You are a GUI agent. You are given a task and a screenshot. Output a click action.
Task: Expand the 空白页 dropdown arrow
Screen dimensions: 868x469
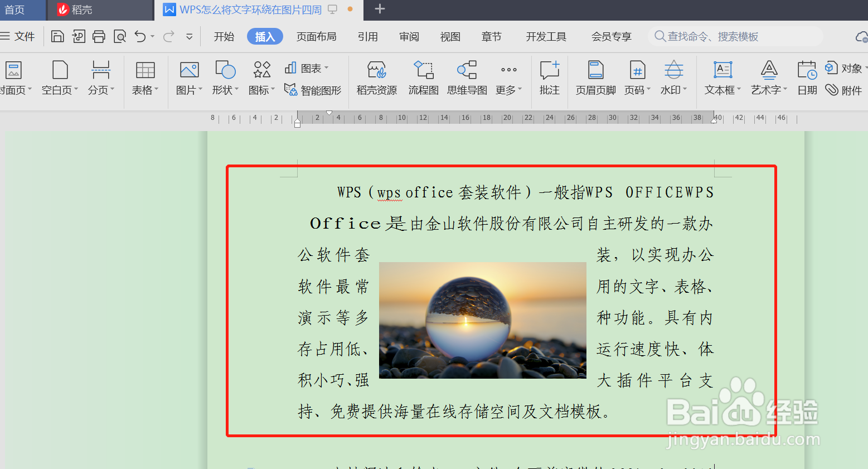(x=76, y=89)
